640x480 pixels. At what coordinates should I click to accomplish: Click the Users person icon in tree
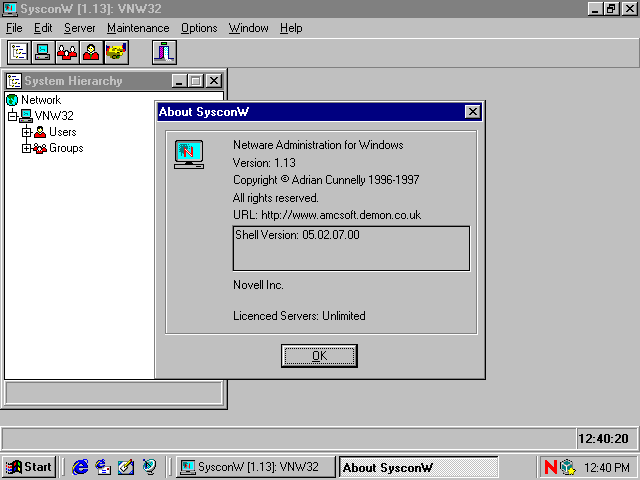[40, 132]
